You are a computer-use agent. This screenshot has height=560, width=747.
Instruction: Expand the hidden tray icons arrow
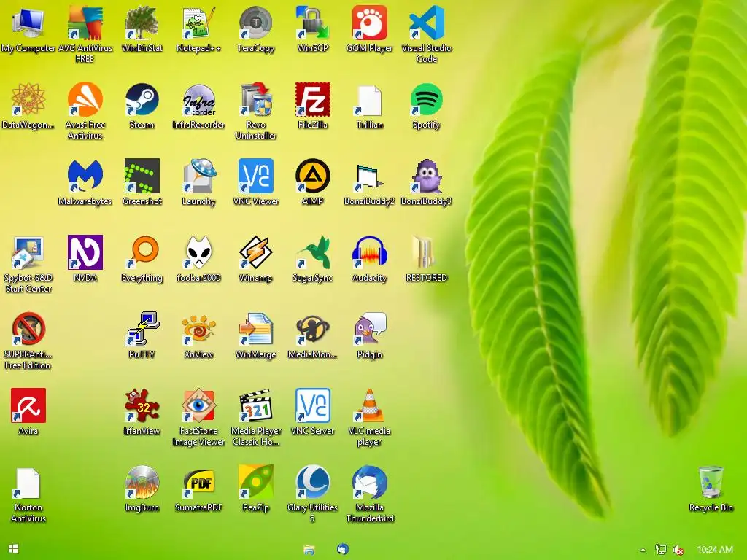(x=643, y=550)
